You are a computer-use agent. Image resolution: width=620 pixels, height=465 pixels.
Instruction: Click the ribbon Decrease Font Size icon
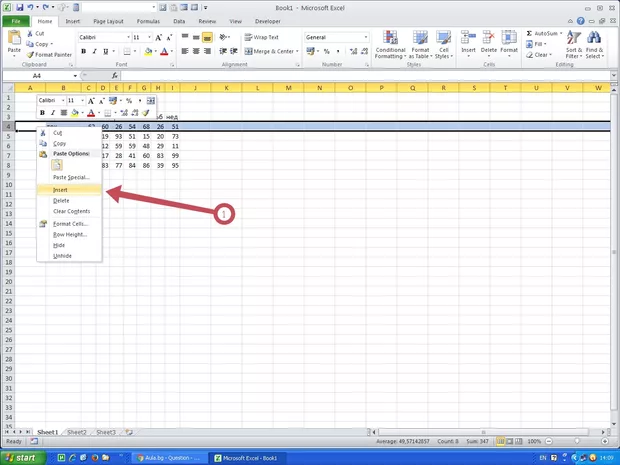(169, 37)
